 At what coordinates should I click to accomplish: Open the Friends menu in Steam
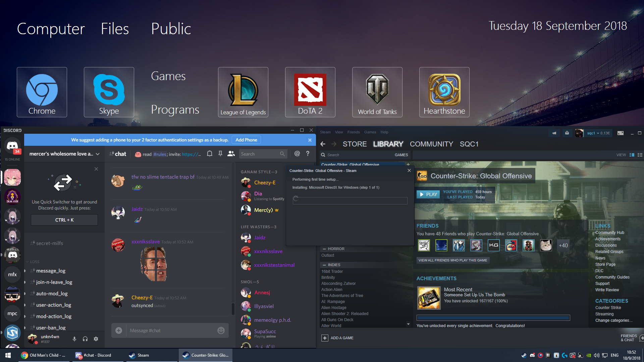pos(353,132)
